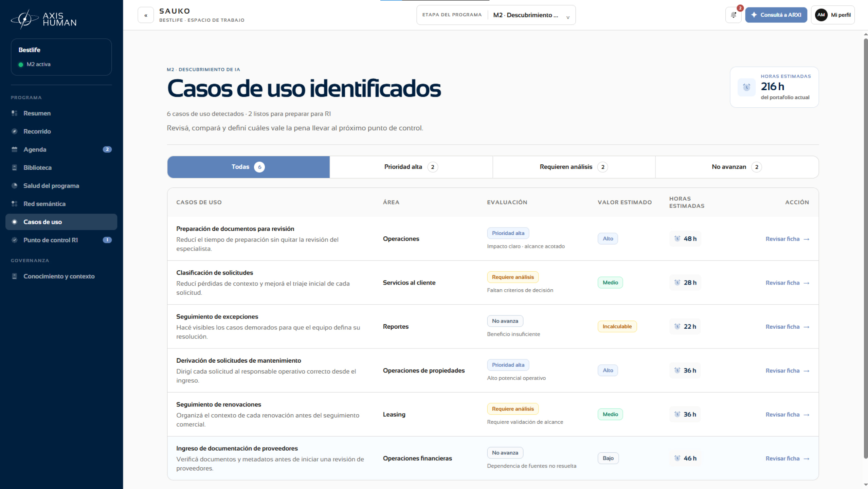This screenshot has width=868, height=489.
Task: Open the notifications bell icon
Action: [x=734, y=15]
